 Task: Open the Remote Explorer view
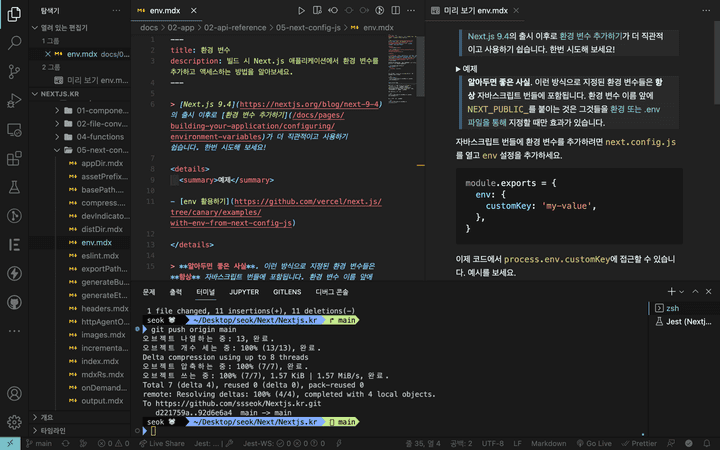point(14,129)
